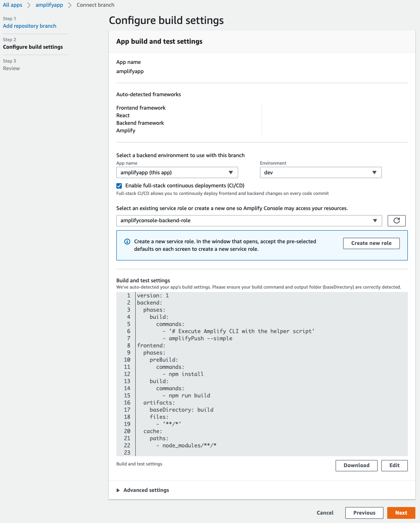
Task: Cancel the connect branch wizard
Action: [x=325, y=513]
